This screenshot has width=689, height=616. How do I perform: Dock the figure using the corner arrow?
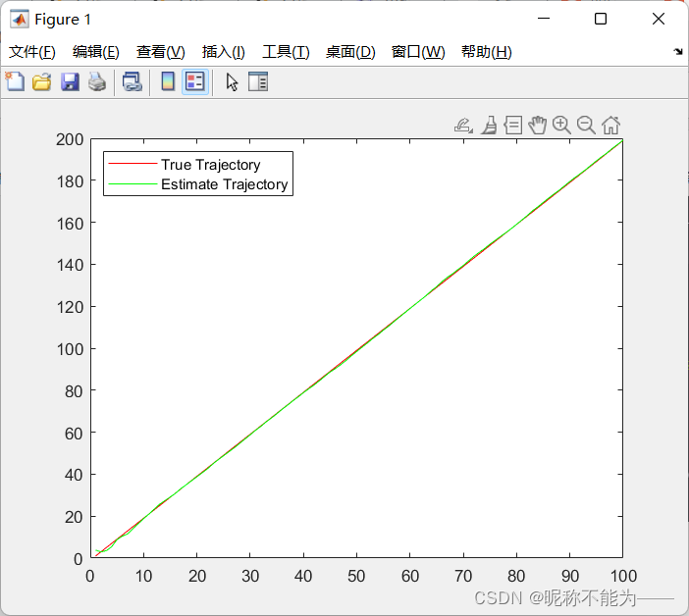click(678, 51)
